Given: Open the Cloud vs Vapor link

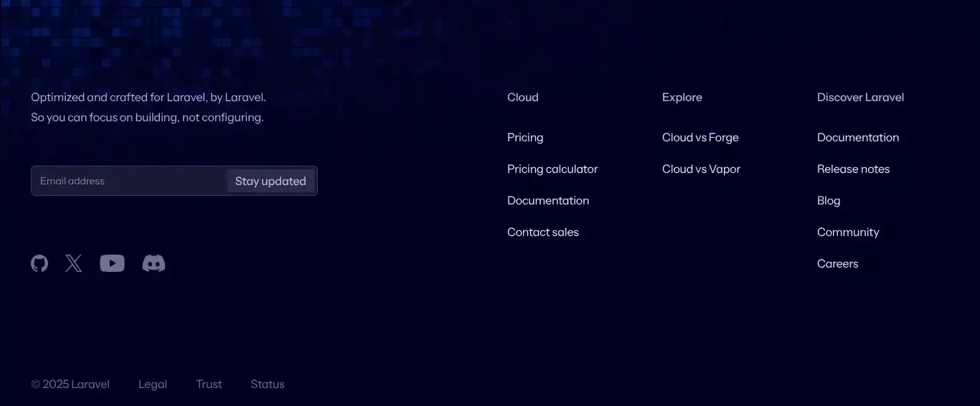Looking at the screenshot, I should 701,169.
